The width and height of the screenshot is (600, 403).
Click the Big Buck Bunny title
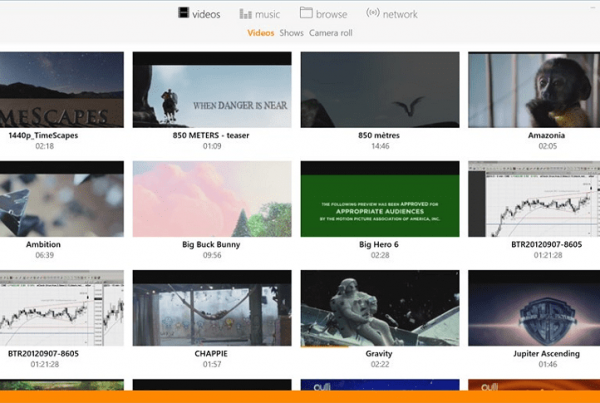[211, 244]
